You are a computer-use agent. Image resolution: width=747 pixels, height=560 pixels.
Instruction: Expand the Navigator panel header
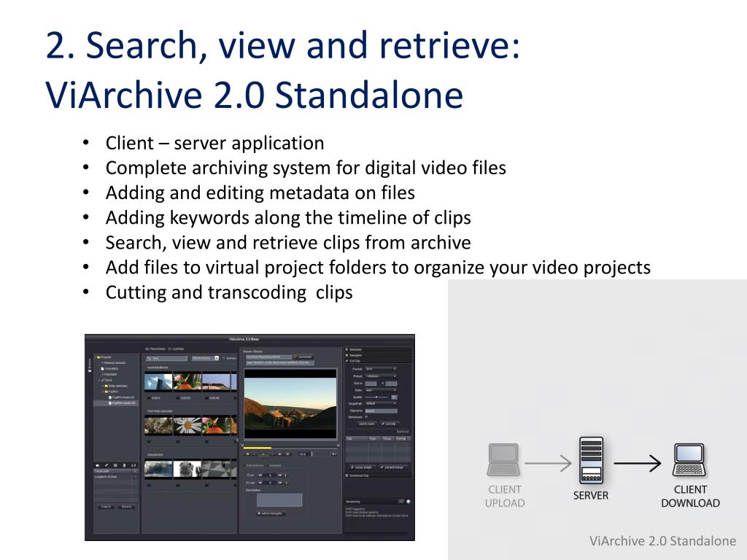click(378, 355)
